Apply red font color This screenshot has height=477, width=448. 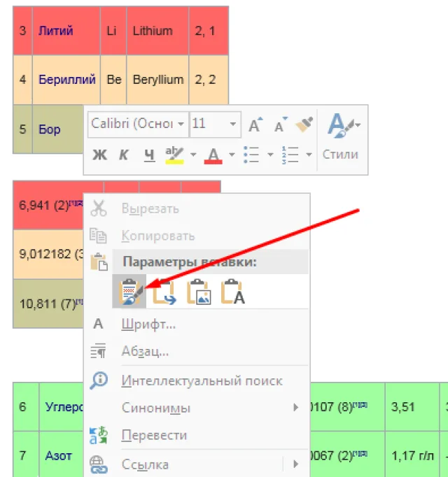click(x=213, y=155)
